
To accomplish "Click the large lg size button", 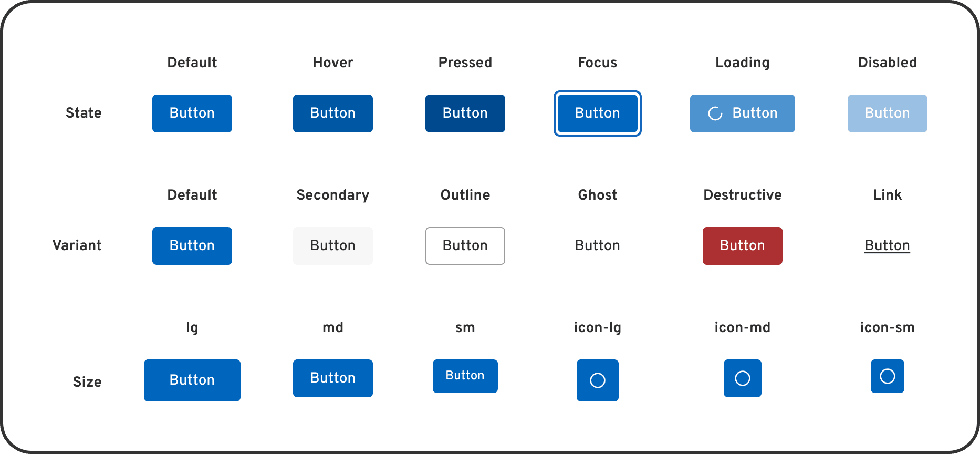I will pyautogui.click(x=192, y=380).
